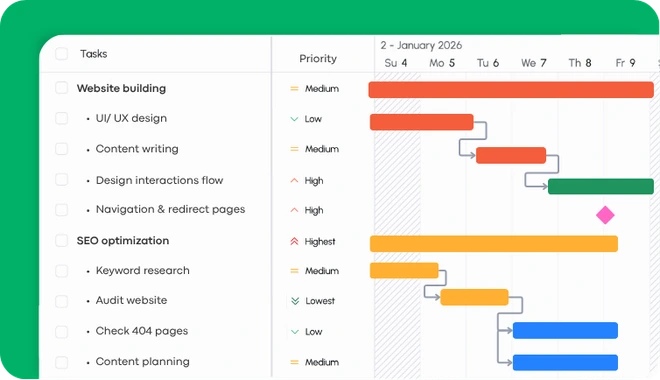Select the Keyword research orange bar

[404, 271]
